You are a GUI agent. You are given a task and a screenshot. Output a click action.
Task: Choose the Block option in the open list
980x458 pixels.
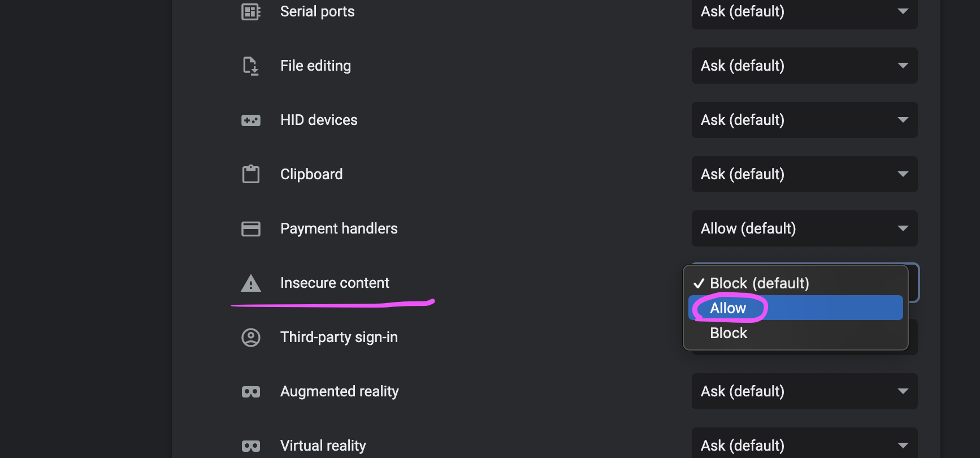(729, 333)
